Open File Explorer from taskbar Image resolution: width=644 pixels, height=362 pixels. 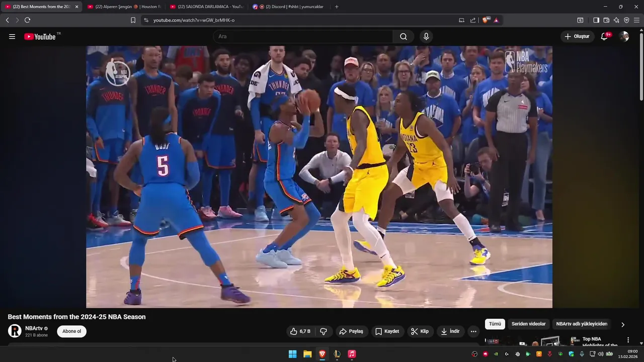click(307, 354)
